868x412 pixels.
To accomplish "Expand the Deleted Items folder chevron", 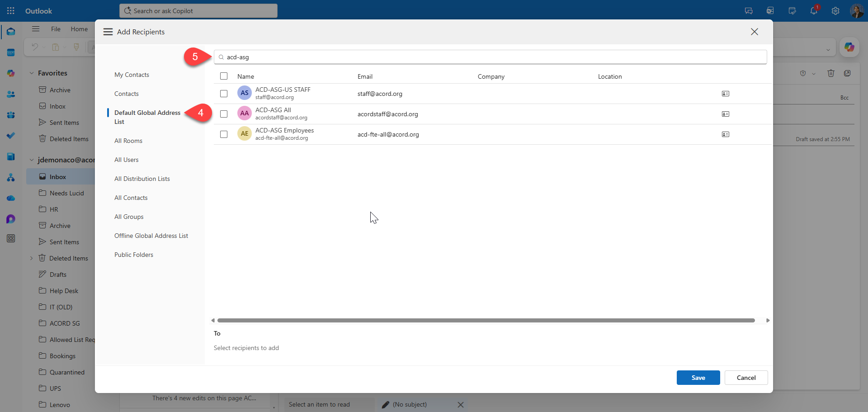I will [x=32, y=258].
